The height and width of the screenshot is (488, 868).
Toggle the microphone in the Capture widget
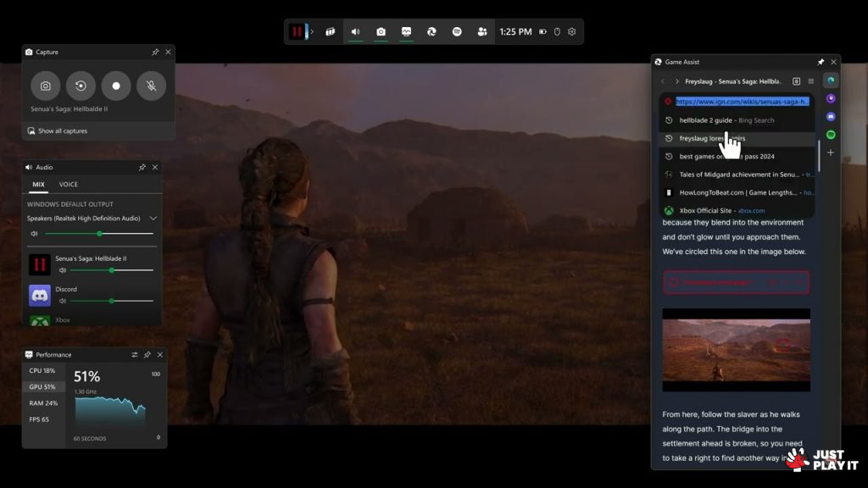(151, 86)
